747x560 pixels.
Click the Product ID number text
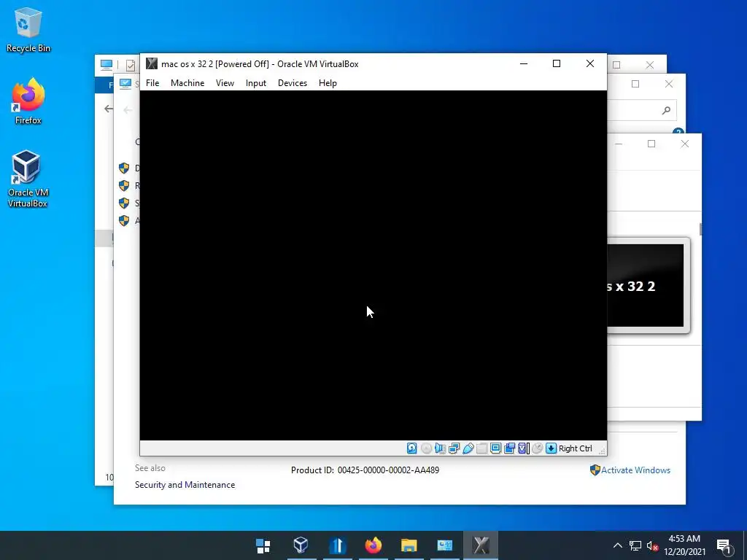point(388,470)
